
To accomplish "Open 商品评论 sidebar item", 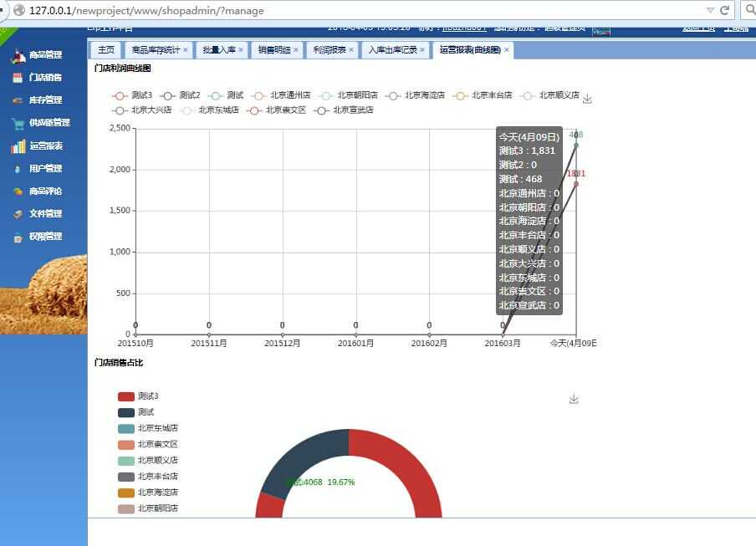I will [x=38, y=191].
